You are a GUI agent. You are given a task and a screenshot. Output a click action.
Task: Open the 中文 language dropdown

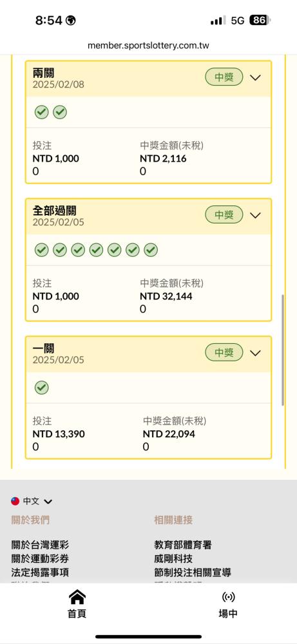point(38,501)
